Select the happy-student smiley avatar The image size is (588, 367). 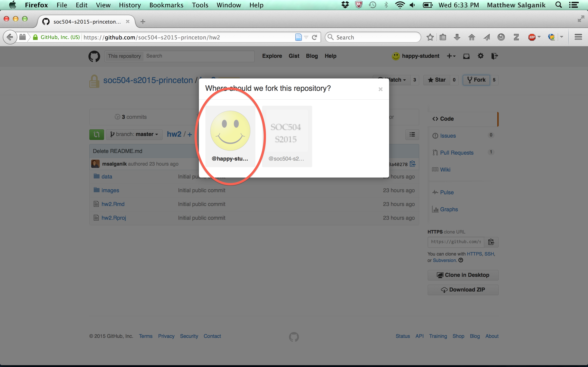click(230, 131)
